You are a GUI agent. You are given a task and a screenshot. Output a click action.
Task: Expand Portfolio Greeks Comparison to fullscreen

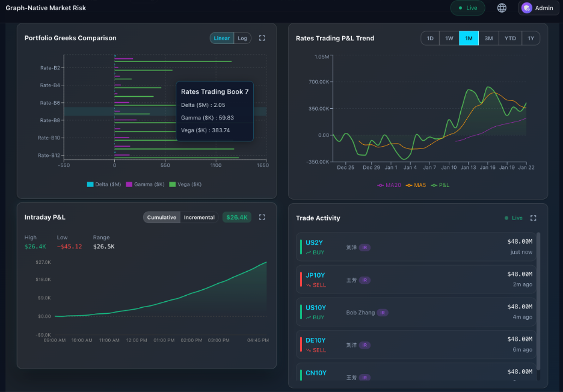pyautogui.click(x=262, y=38)
